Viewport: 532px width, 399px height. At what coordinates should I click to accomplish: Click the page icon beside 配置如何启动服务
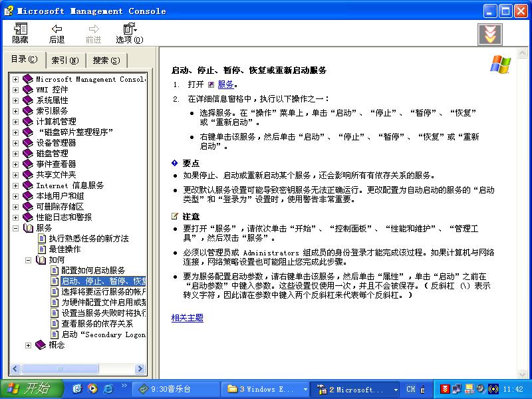[x=55, y=271]
